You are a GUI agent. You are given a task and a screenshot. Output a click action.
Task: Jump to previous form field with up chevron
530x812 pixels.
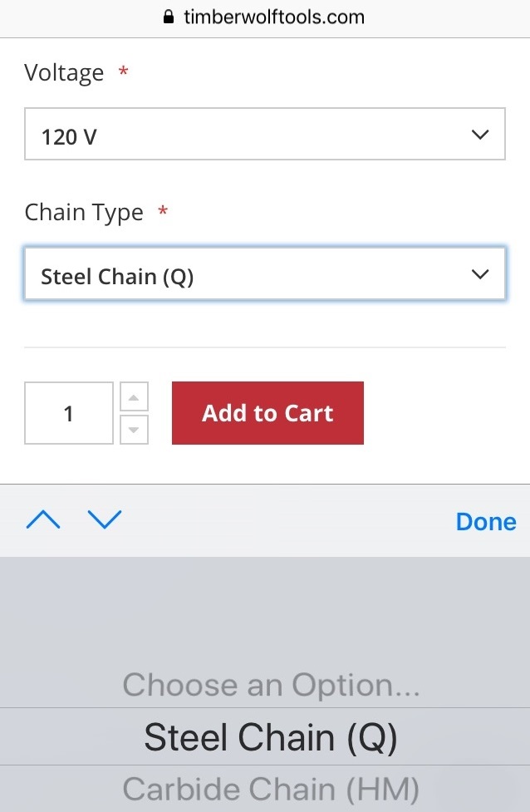43,520
